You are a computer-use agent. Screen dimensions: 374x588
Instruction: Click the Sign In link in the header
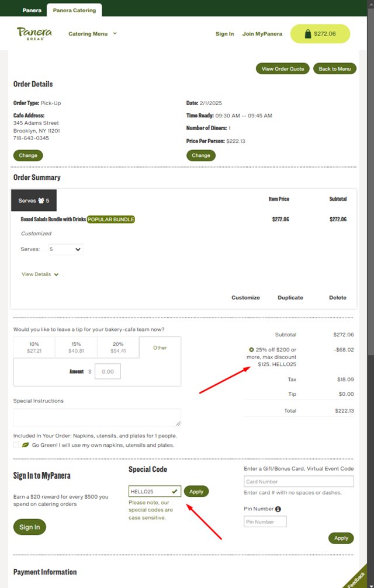pyautogui.click(x=225, y=34)
